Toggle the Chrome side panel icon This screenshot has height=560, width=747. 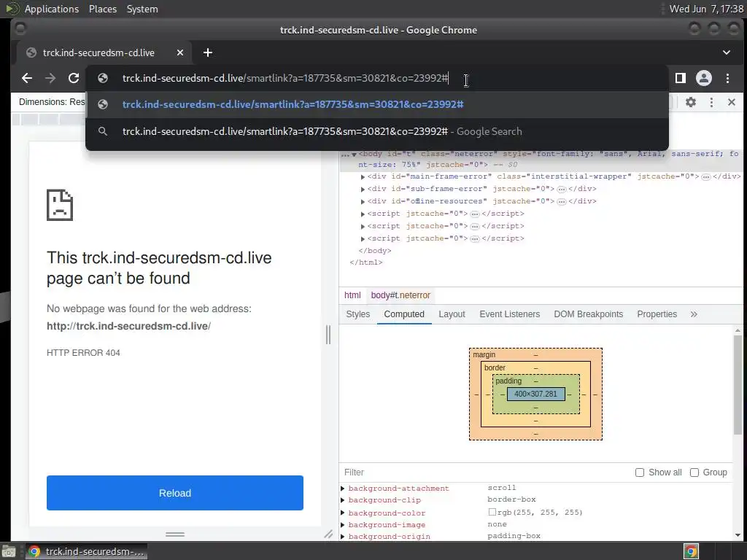pos(681,78)
